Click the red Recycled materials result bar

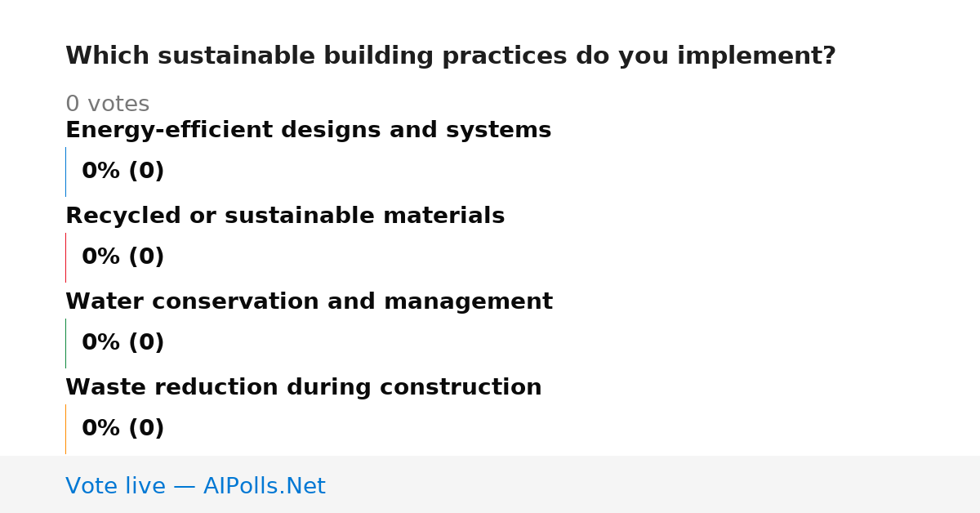click(x=65, y=257)
